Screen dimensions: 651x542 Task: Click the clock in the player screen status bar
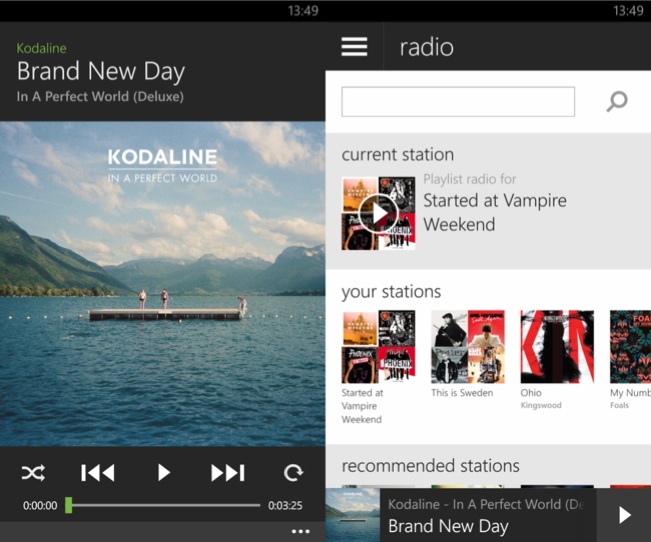303,10
